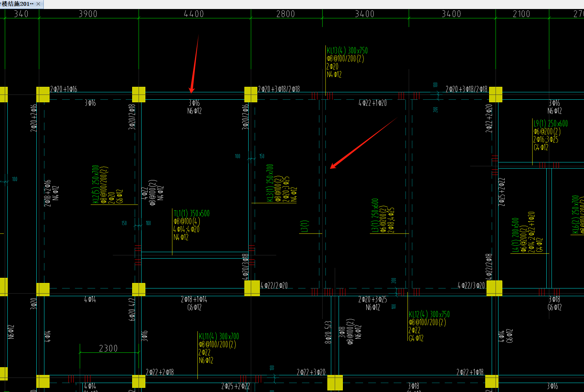Select the rotated 2Φ18+2Φ16 annotation

(x=48, y=193)
